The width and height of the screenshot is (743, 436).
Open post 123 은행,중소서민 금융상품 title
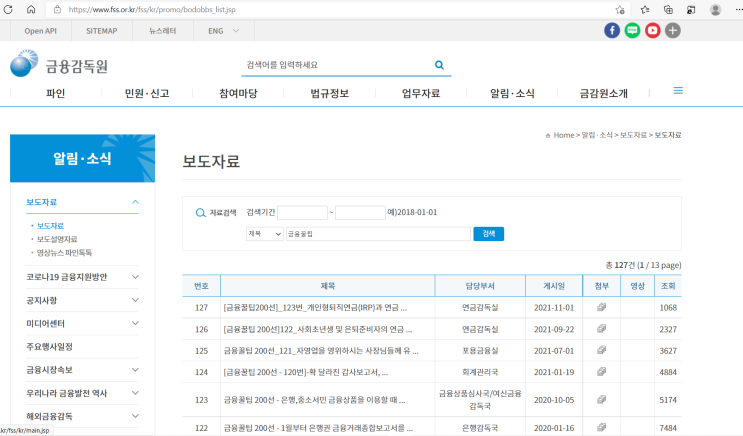coord(314,400)
